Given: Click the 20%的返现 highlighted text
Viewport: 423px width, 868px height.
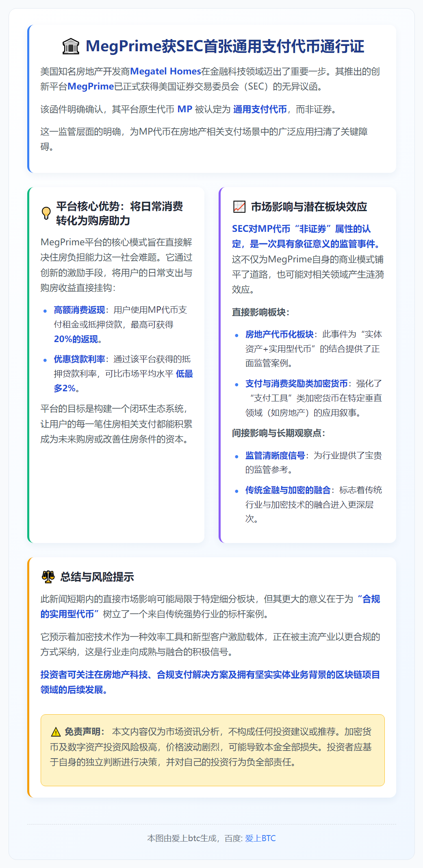Looking at the screenshot, I should [76, 339].
